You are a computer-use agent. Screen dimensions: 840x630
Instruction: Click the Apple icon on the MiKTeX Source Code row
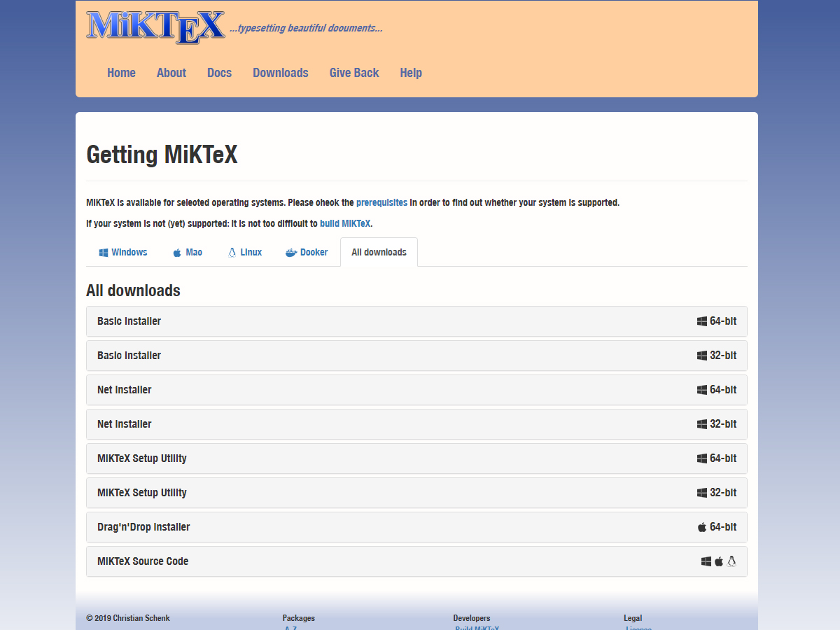pyautogui.click(x=718, y=561)
